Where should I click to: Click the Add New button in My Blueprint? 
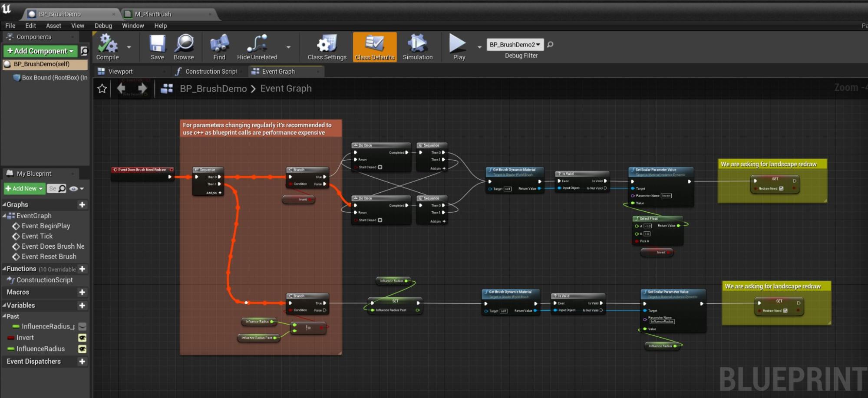tap(24, 188)
